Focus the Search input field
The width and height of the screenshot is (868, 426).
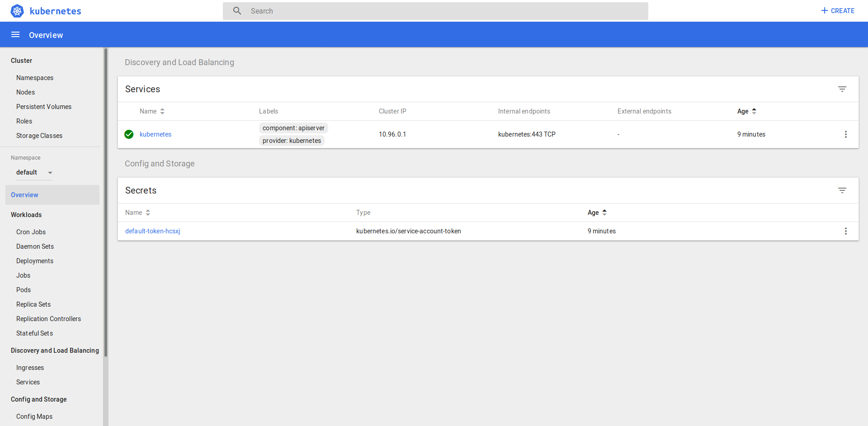435,11
